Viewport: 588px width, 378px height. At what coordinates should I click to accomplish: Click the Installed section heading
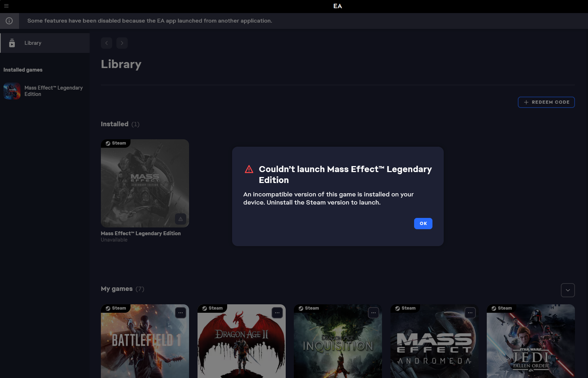point(115,124)
